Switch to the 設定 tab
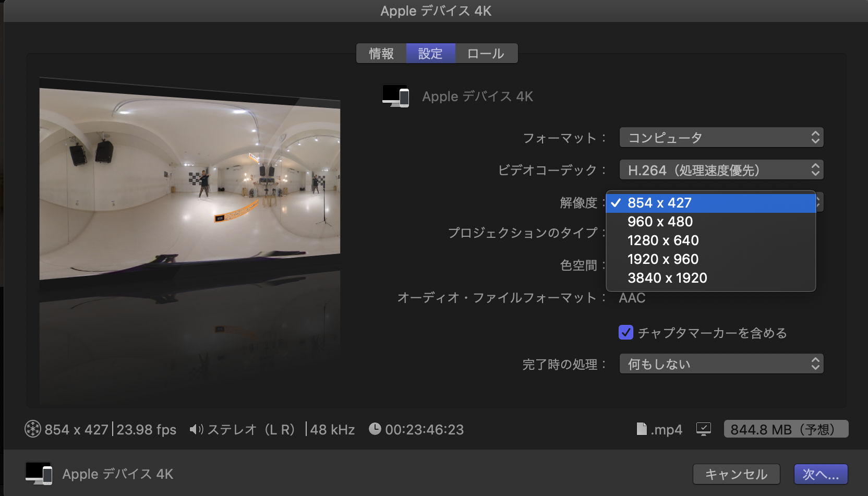 coord(431,53)
